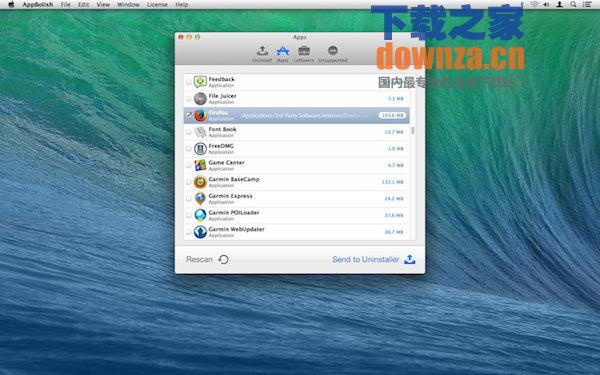
Task: Click the Garmin Express application icon
Action: (200, 199)
